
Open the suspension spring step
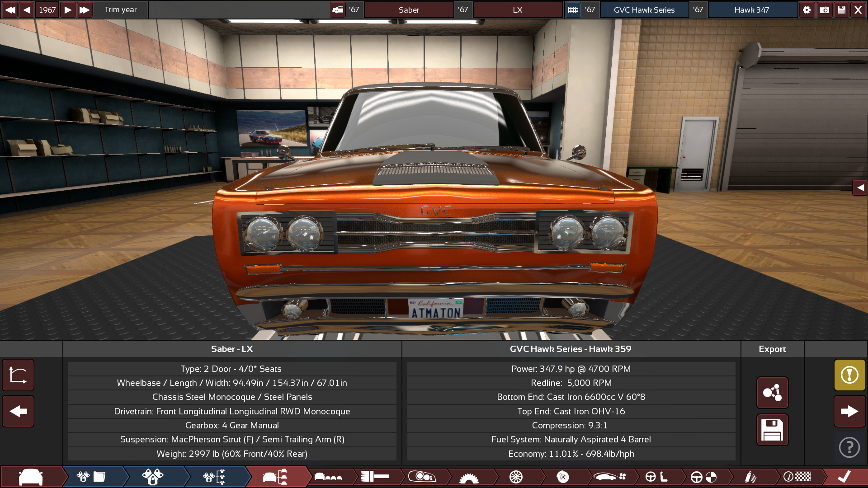(751, 477)
